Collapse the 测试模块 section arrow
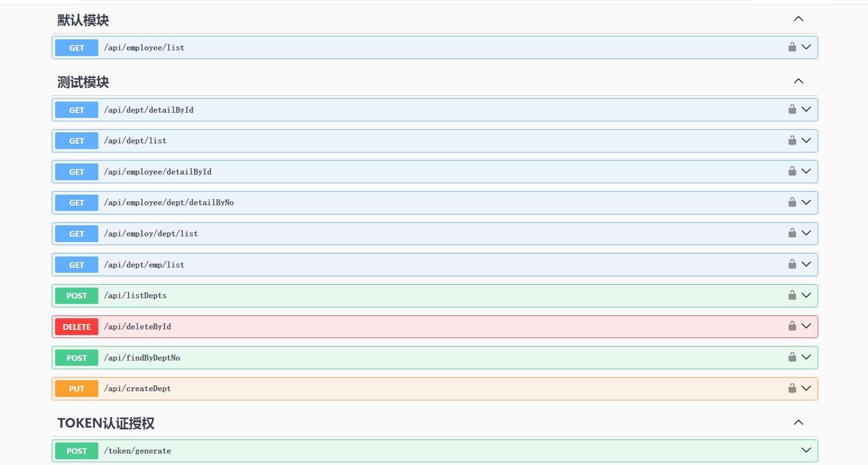868x465 pixels. pos(798,81)
